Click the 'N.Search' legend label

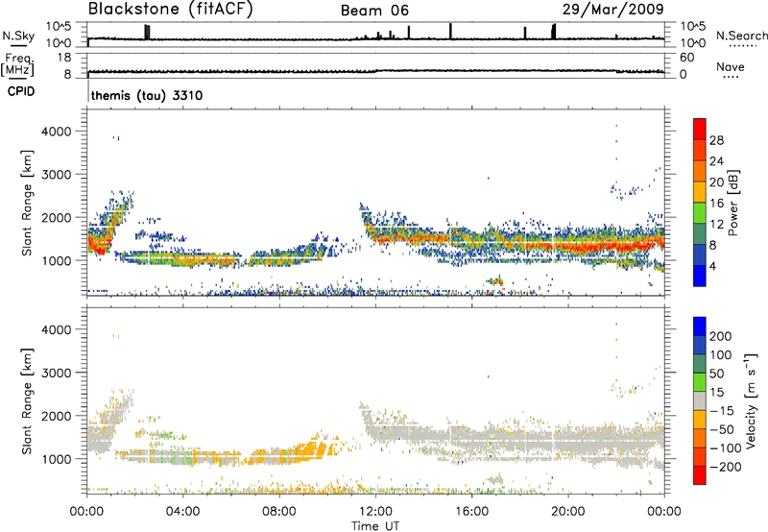(x=741, y=36)
